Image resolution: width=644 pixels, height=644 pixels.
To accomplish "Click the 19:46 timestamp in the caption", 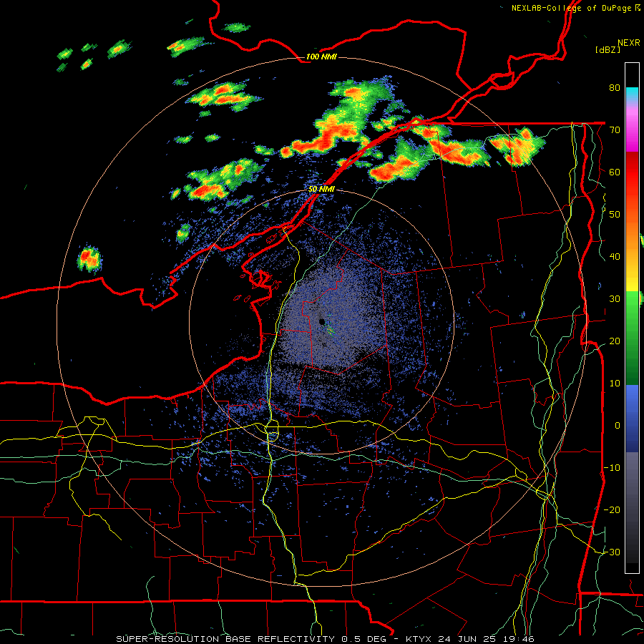I will 519,639.
